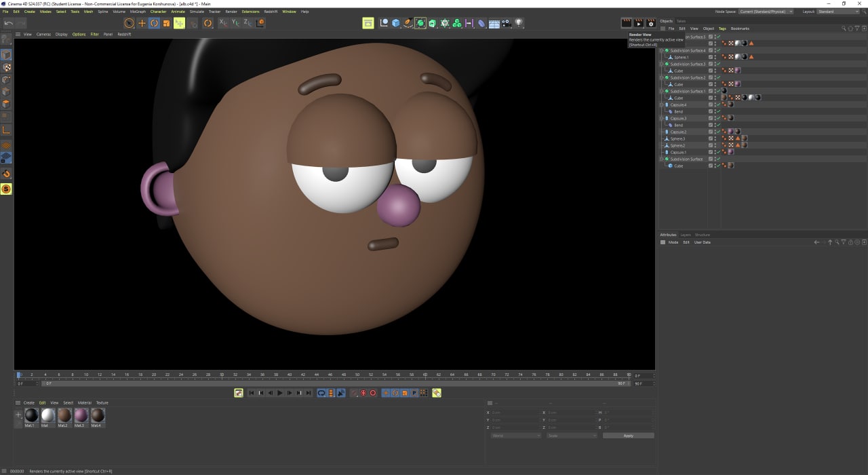This screenshot has width=868, height=475.
Task: Toggle X axis lock
Action: (x=223, y=23)
